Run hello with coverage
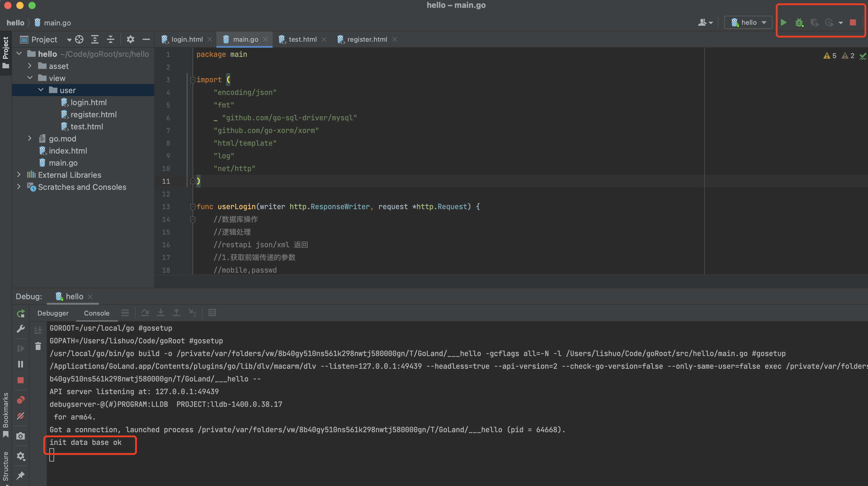Viewport: 868px width, 486px height. [x=815, y=23]
